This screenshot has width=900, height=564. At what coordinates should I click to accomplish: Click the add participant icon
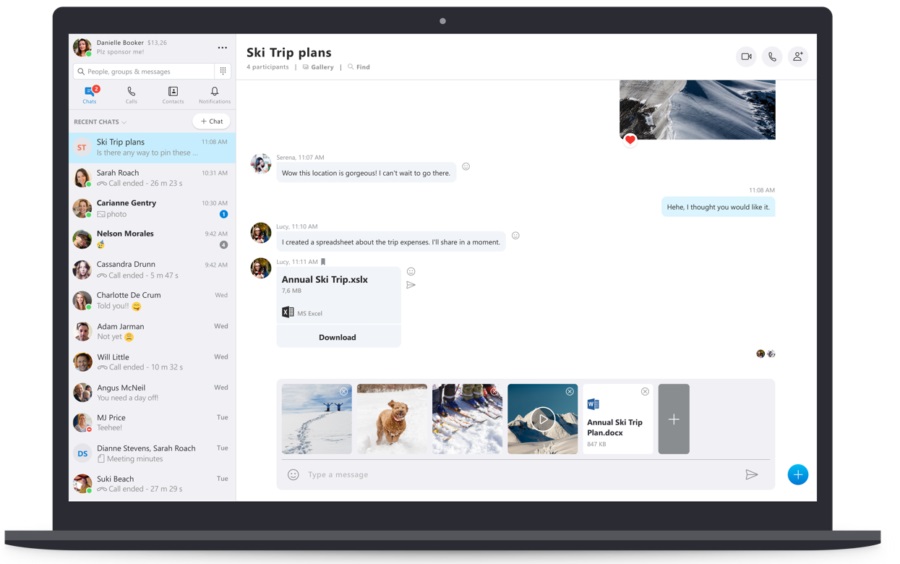pos(797,57)
